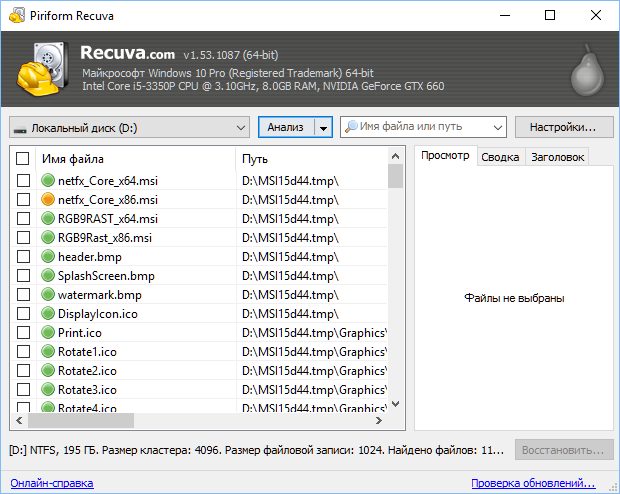Click the Piriform pear logo
Image resolution: width=620 pixels, height=494 pixels.
(587, 70)
